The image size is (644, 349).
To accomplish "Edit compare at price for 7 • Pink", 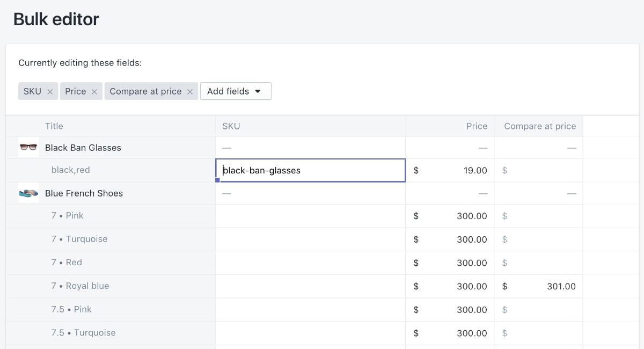I will pyautogui.click(x=538, y=216).
